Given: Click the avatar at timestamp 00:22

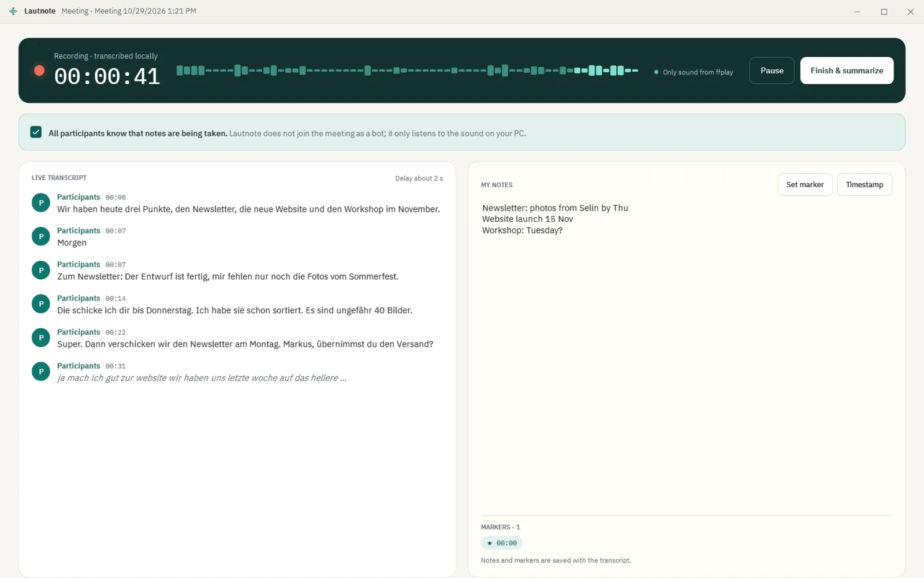Looking at the screenshot, I should point(41,338).
